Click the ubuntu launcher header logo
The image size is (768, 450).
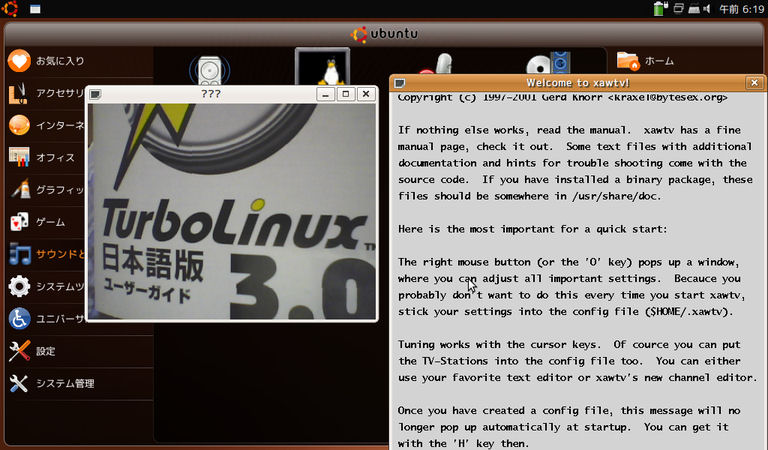(384, 34)
